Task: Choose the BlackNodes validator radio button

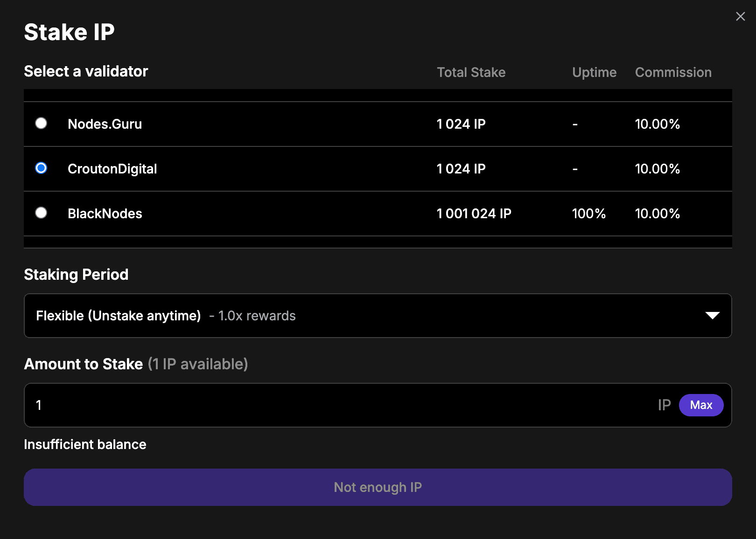Action: [x=41, y=213]
